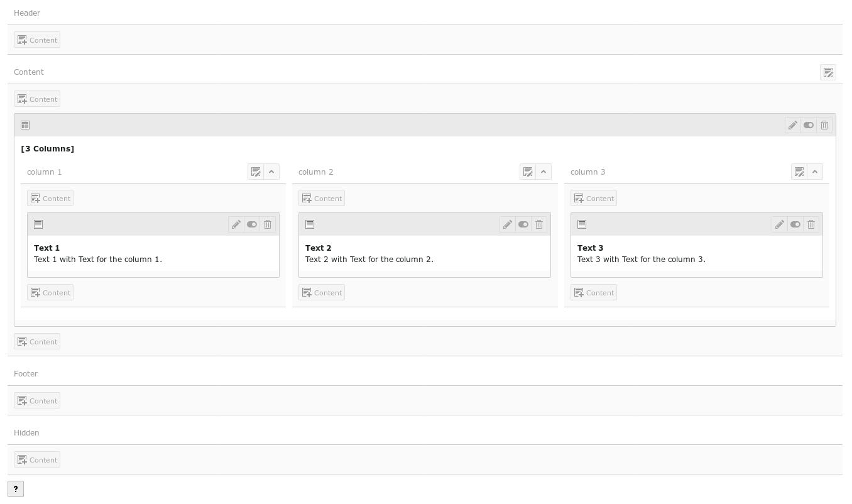
Task: Hide the Text 1 element
Action: 252,224
